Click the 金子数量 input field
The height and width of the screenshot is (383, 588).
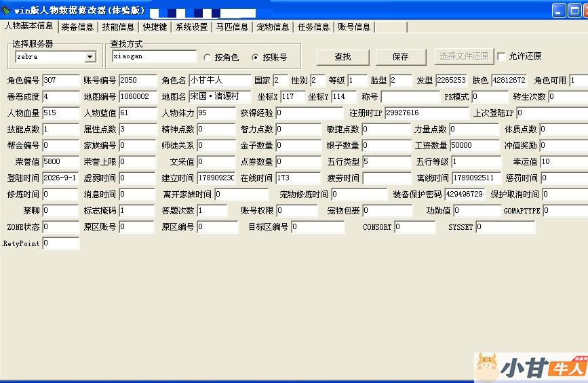(x=298, y=146)
